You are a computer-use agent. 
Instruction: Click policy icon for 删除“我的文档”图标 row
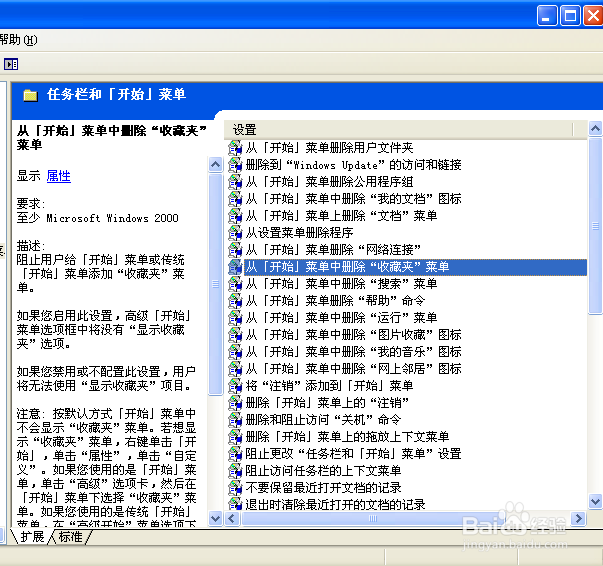tap(235, 199)
